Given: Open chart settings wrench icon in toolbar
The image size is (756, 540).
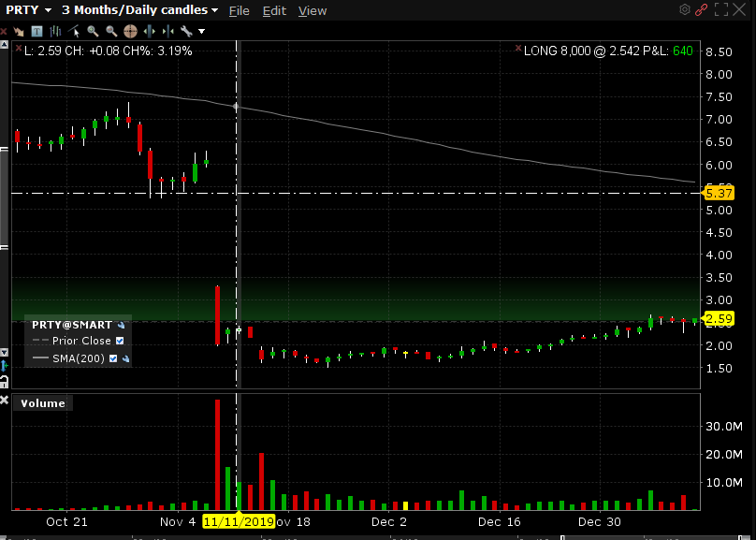Looking at the screenshot, I should click(x=185, y=31).
